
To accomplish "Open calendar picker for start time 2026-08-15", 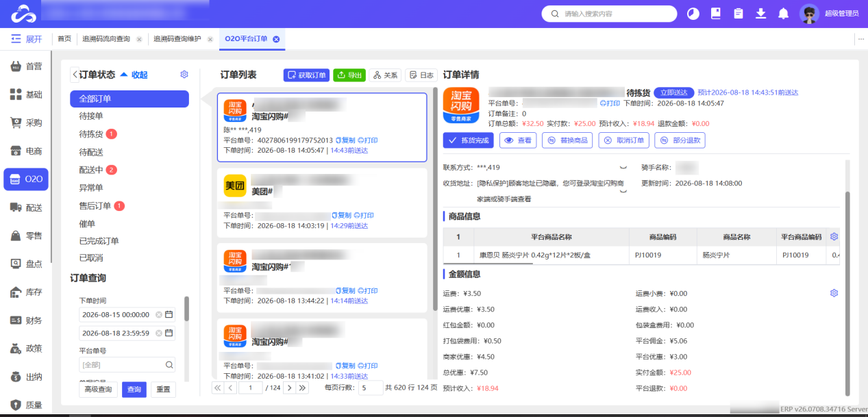I will 169,314.
